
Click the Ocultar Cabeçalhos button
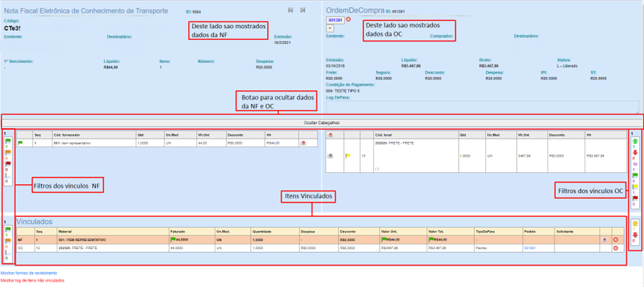[x=321, y=122]
